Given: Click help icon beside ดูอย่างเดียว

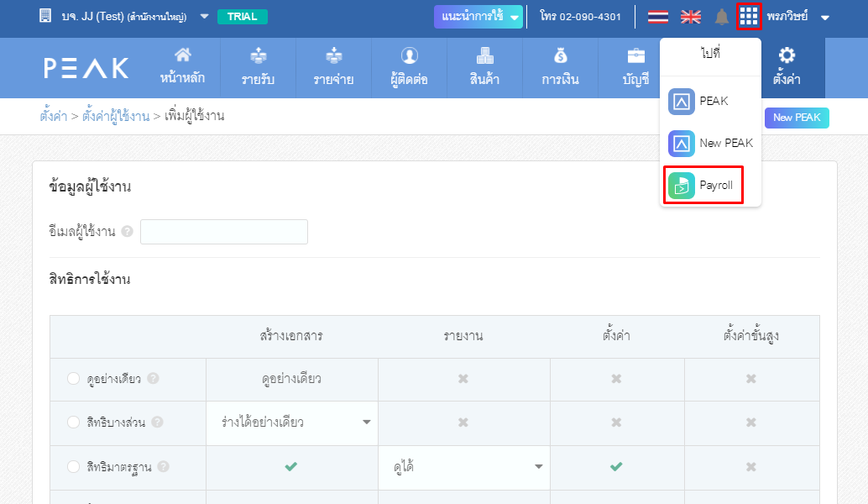Looking at the screenshot, I should 154,378.
